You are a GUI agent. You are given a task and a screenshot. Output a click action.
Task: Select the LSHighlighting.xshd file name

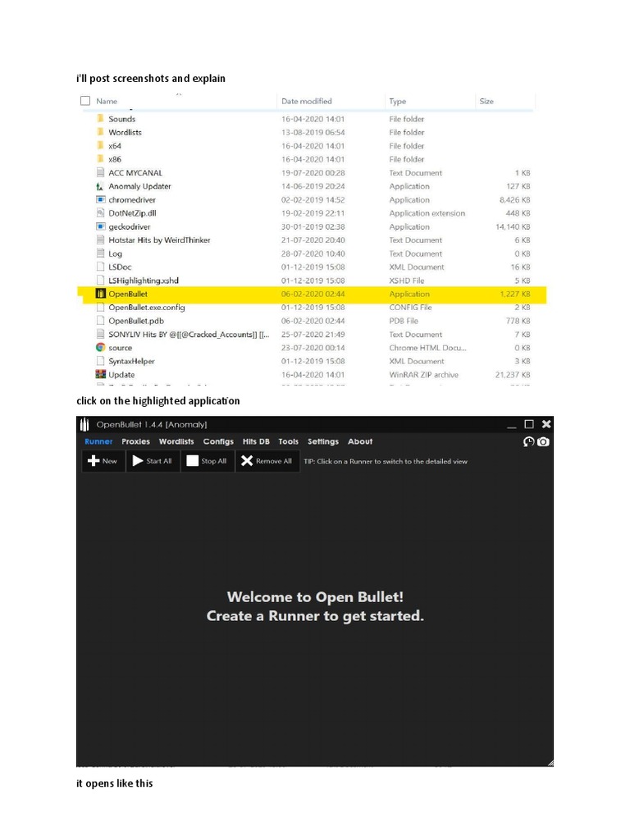coord(144,281)
